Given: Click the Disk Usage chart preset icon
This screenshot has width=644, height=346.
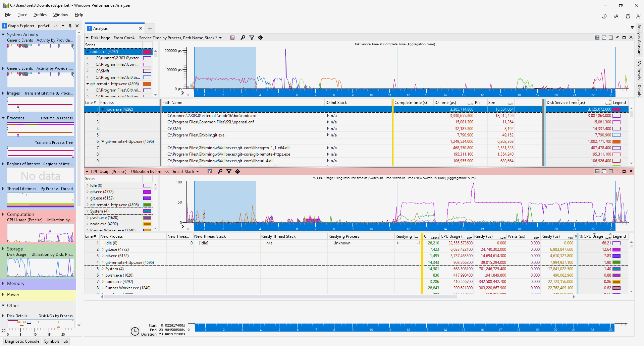Looking at the screenshot, I should coord(232,38).
